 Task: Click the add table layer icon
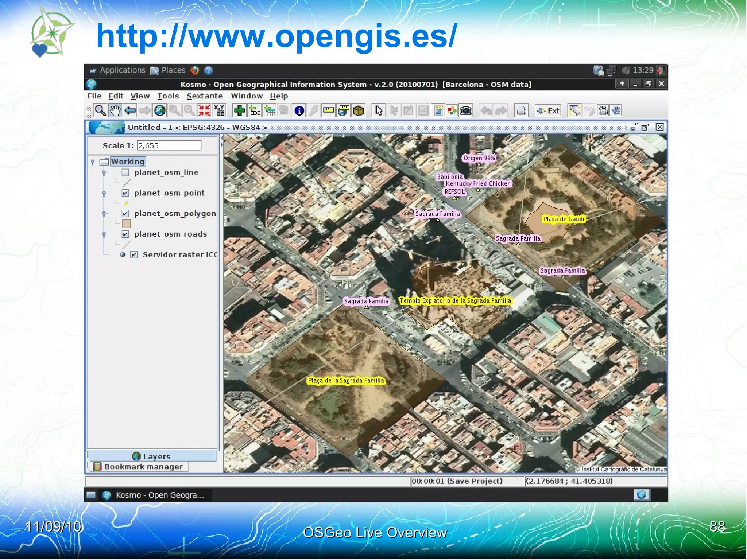point(270,110)
